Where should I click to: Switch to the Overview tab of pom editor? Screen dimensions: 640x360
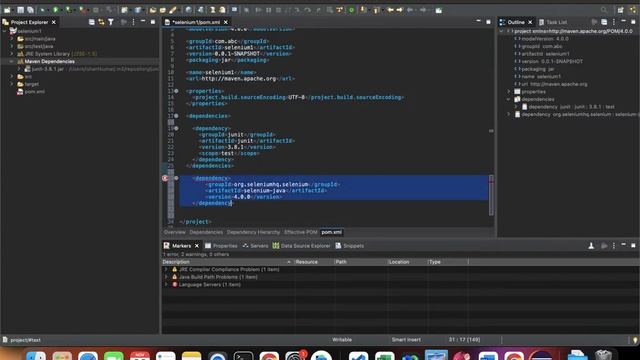pyautogui.click(x=174, y=232)
